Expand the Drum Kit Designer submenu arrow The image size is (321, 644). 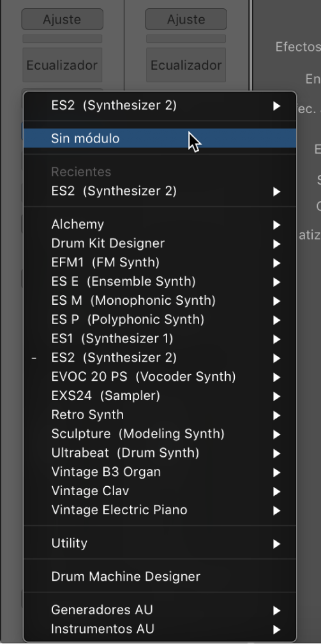click(x=277, y=244)
